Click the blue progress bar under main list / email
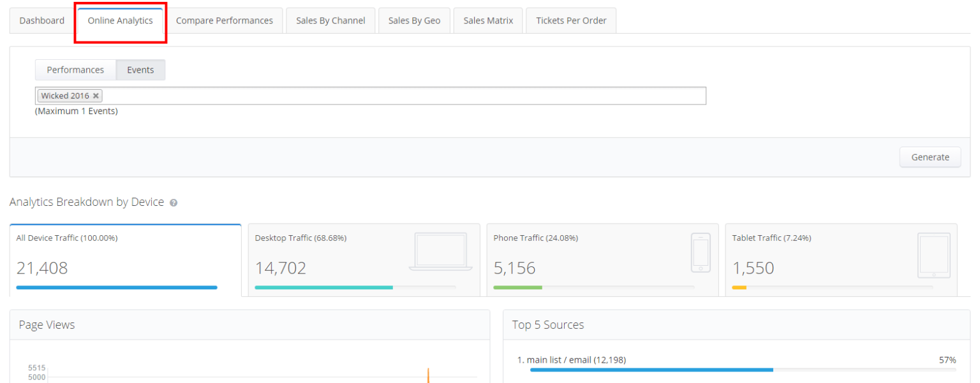 pos(651,369)
